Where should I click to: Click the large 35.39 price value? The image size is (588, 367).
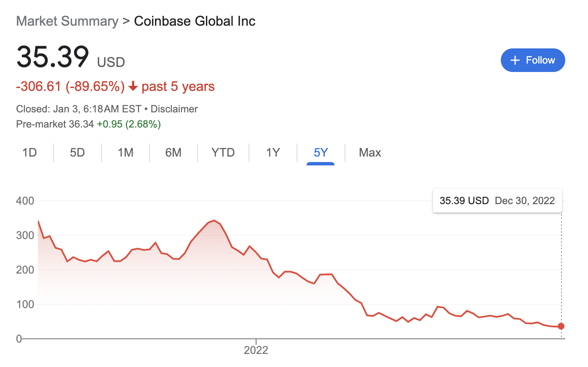[53, 56]
